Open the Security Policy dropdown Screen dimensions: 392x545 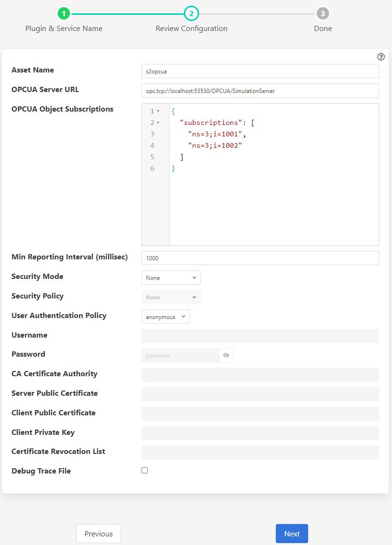click(171, 297)
